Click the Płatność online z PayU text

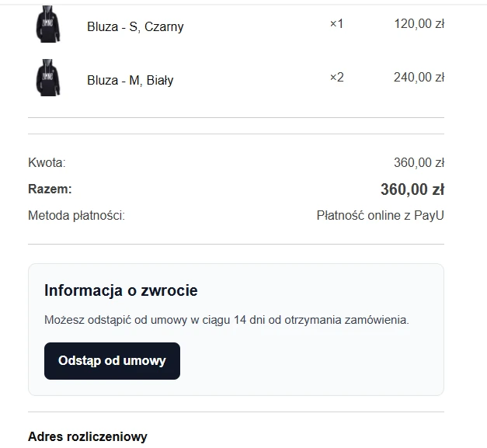[380, 215]
